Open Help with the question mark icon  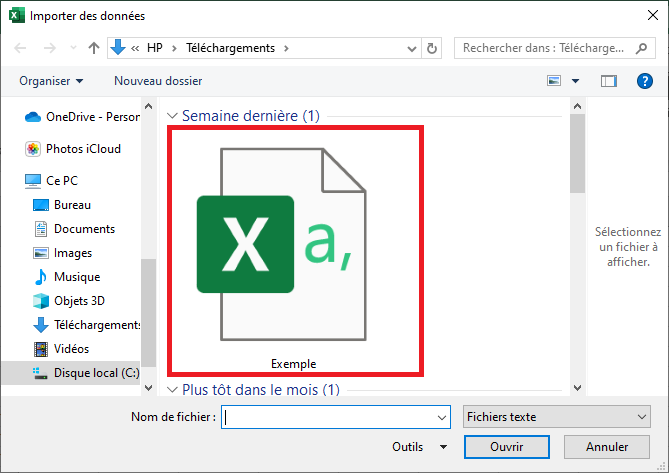coord(645,81)
